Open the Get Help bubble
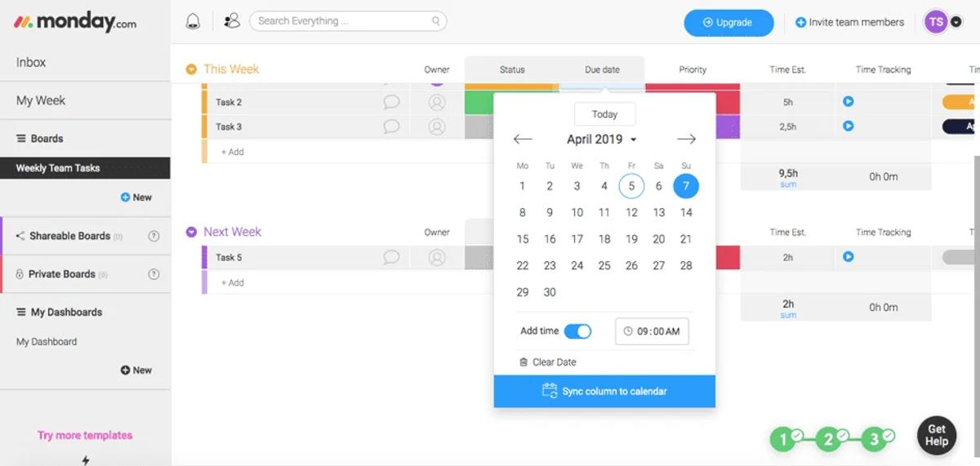 tap(936, 435)
